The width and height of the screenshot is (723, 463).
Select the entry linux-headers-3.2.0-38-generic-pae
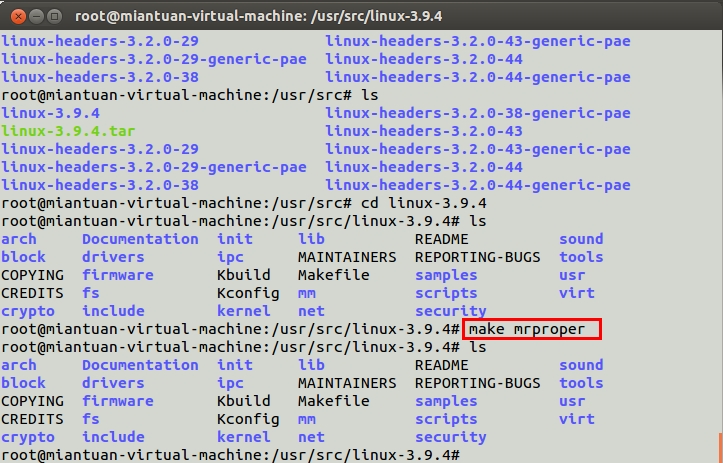[x=478, y=113]
